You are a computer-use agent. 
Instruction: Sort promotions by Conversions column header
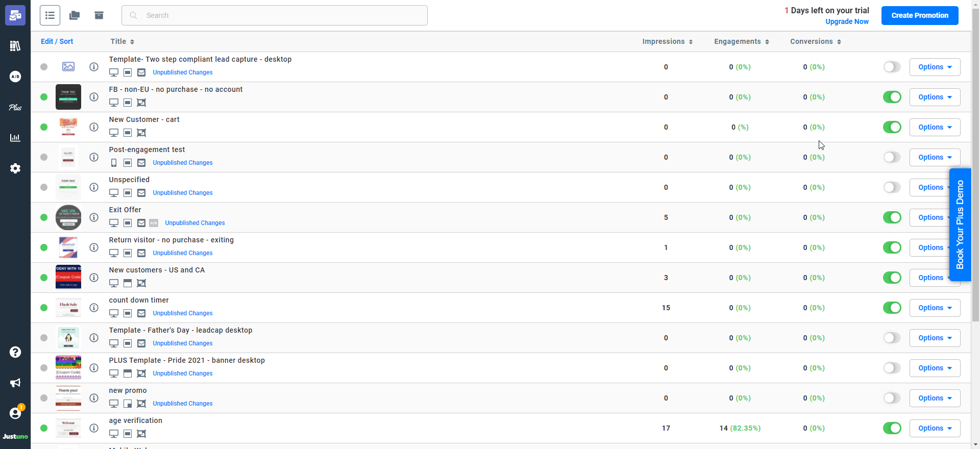(x=815, y=41)
